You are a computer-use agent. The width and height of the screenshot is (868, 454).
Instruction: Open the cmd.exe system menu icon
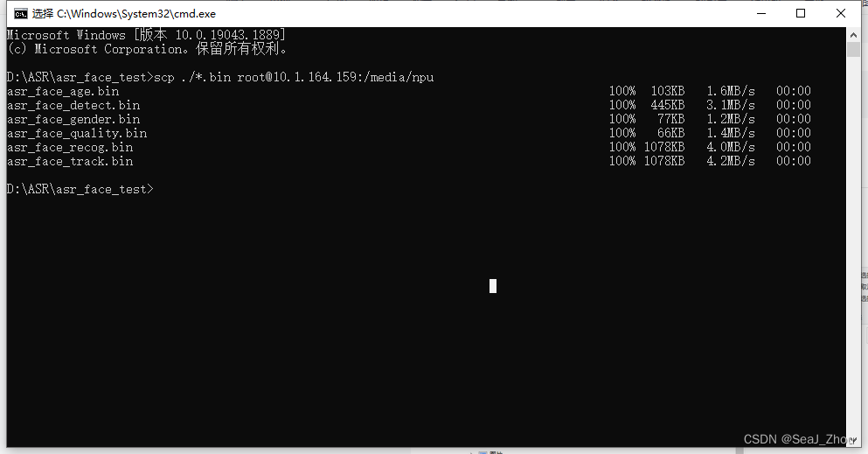[x=20, y=14]
